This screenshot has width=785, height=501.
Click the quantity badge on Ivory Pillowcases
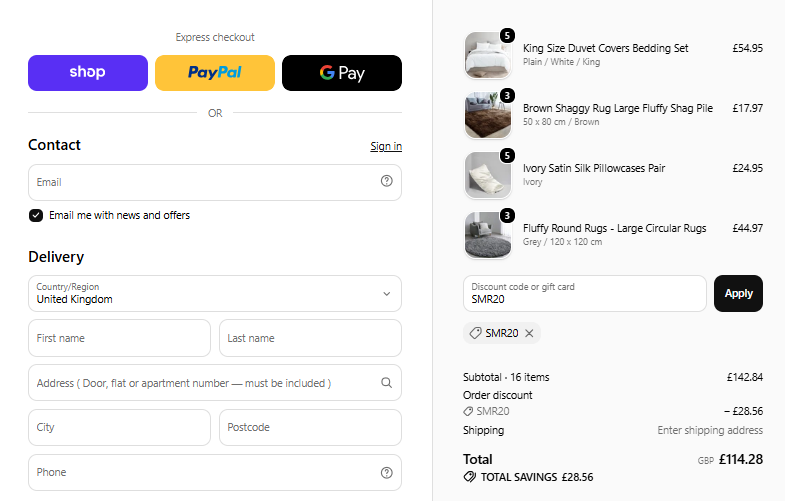[507, 156]
